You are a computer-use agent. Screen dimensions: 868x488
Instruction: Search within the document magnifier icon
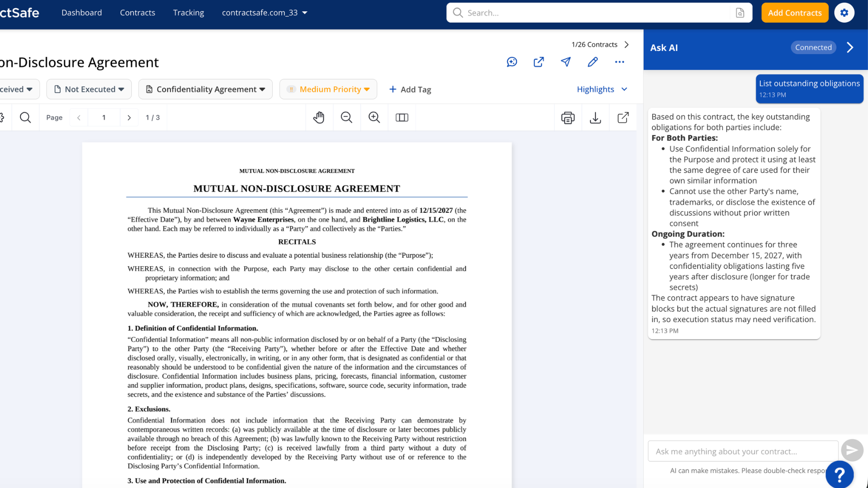pos(25,117)
